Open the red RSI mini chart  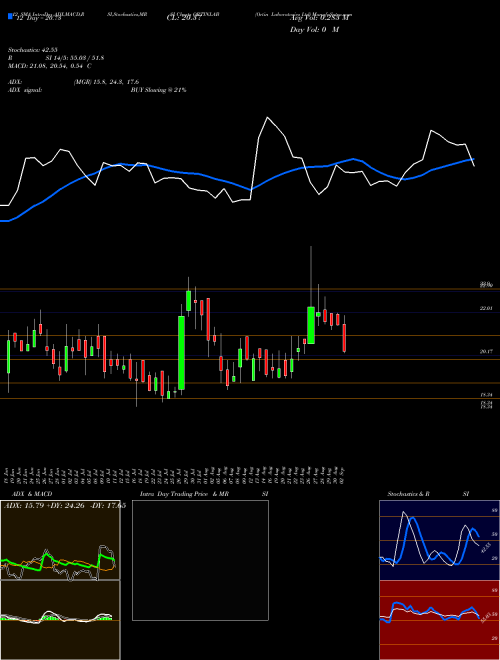(439, 620)
